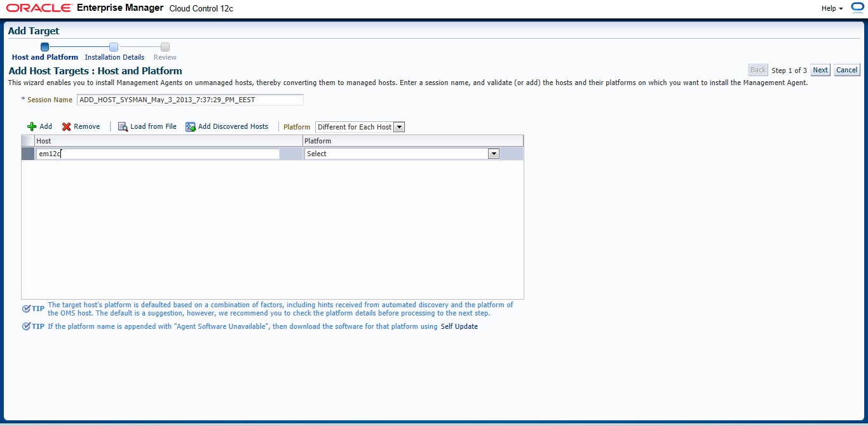Open the Help menu
Viewport: 868px width, 426px height.
tap(832, 8)
